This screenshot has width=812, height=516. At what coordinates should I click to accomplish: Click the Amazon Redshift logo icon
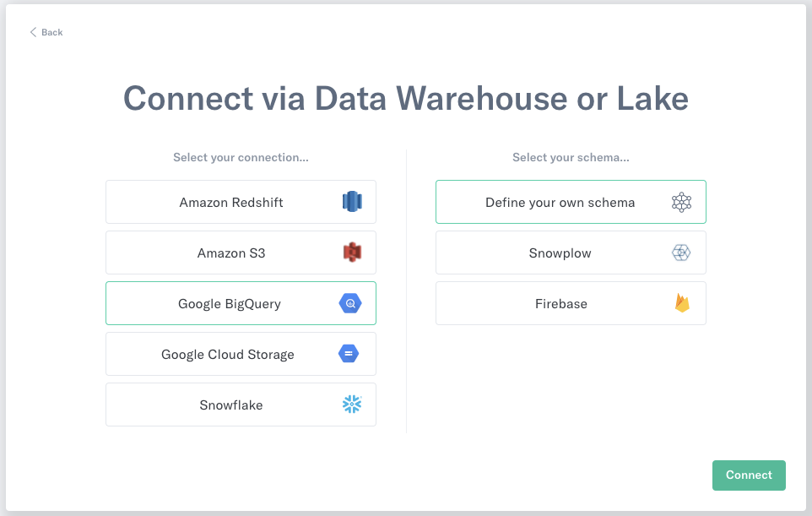pyautogui.click(x=352, y=202)
